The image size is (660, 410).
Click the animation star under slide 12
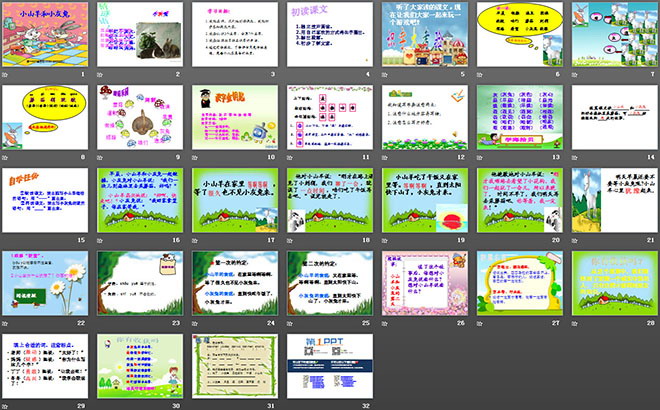385,157
